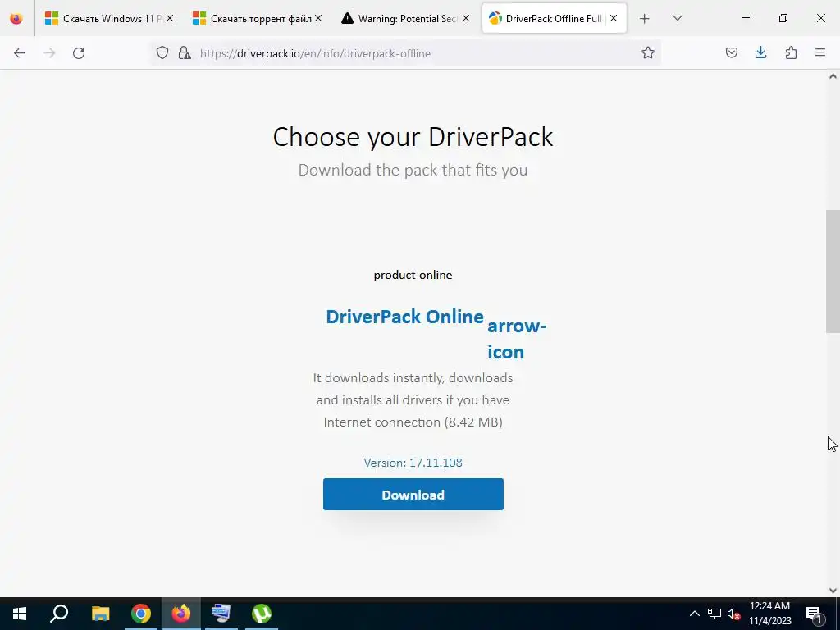
Task: Open the tracking protection shield icon
Action: pyautogui.click(x=162, y=52)
